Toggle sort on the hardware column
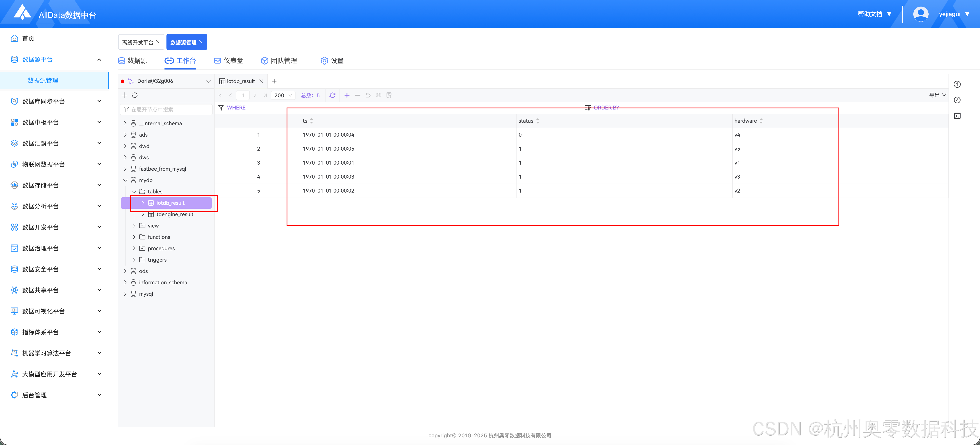The width and height of the screenshot is (980, 445). pos(761,121)
